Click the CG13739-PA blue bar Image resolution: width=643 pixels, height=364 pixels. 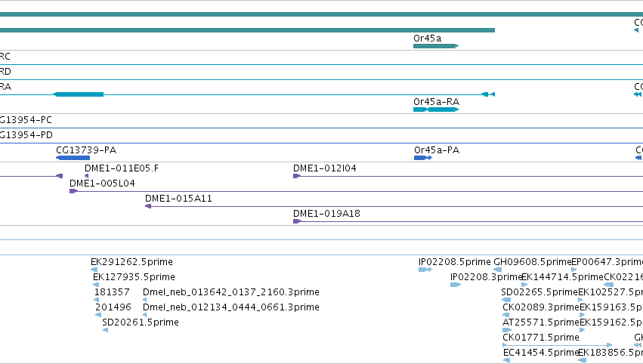(x=73, y=158)
